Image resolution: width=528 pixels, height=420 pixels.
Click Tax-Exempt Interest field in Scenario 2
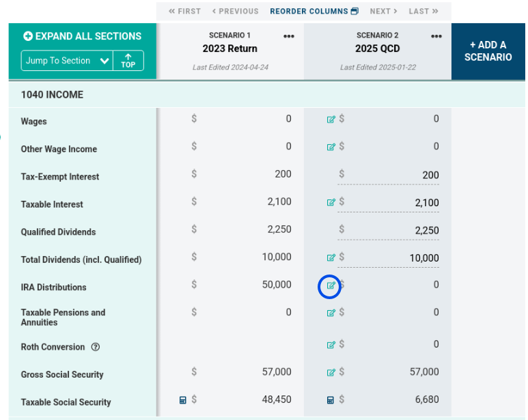(388, 176)
